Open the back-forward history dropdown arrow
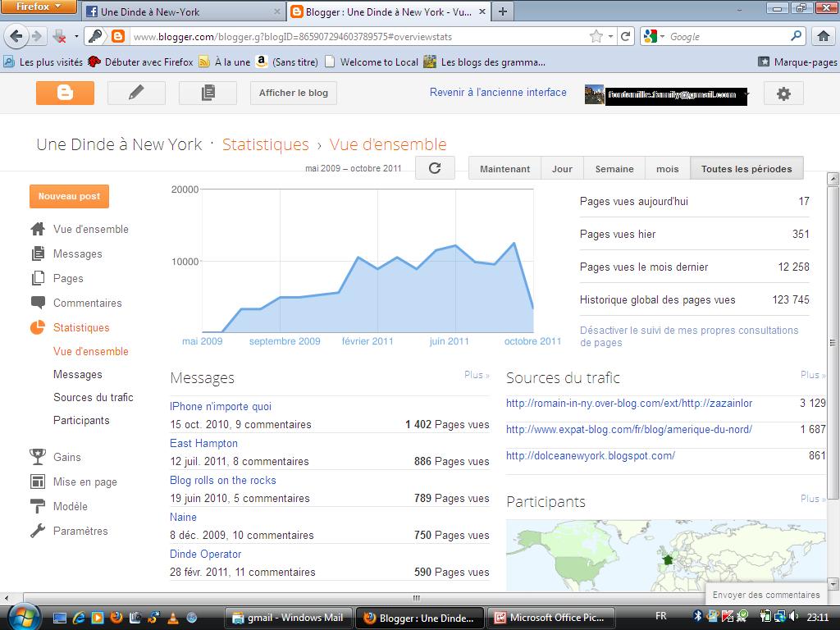The height and width of the screenshot is (630, 840). [76, 36]
